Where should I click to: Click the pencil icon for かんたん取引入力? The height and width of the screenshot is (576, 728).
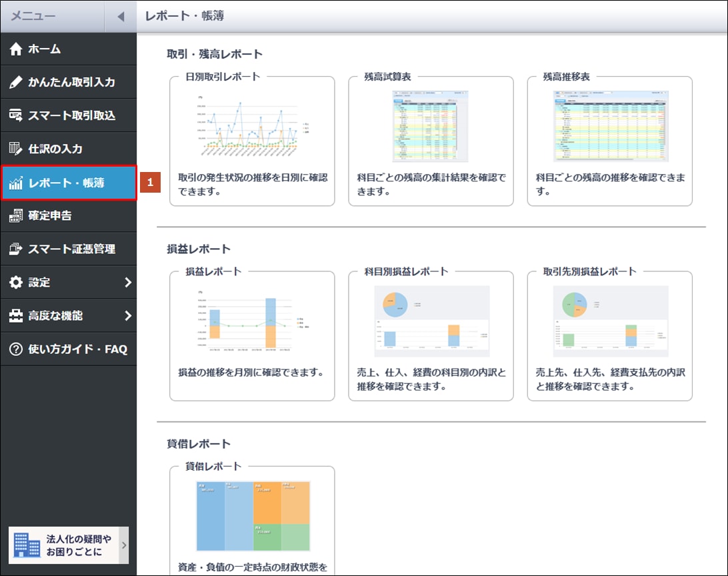pyautogui.click(x=16, y=83)
